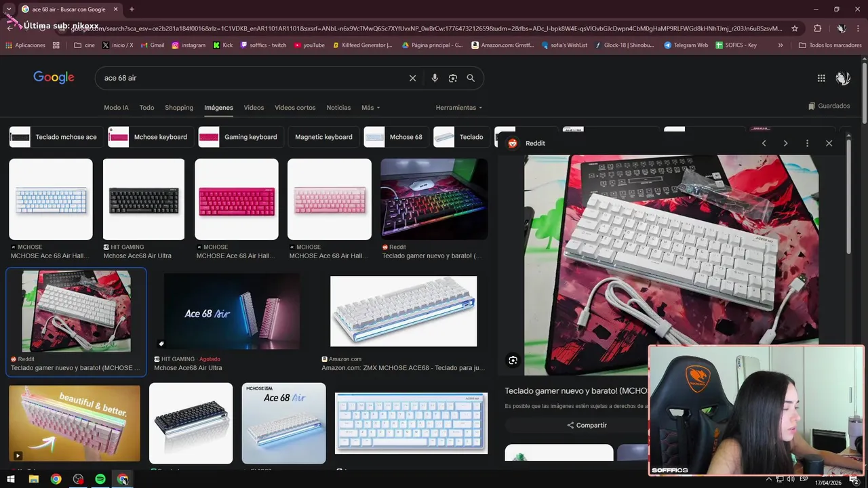Viewport: 868px width, 488px height.
Task: Switch to the Videos cortos tab
Action: click(x=295, y=108)
